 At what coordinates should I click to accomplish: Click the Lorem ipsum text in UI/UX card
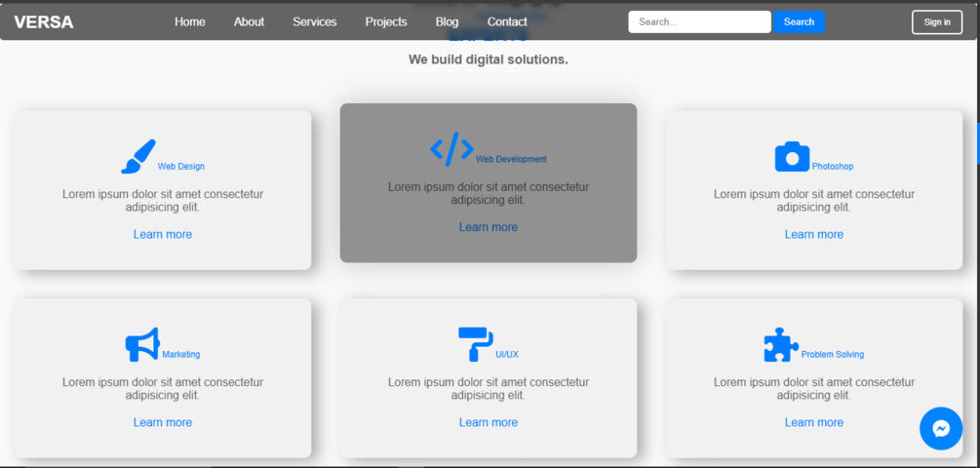(489, 389)
